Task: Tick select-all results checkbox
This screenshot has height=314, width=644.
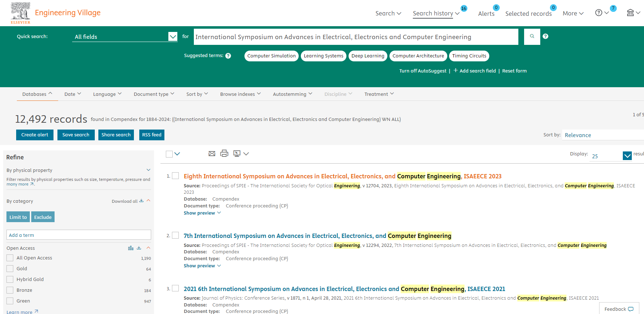Action: tap(169, 154)
